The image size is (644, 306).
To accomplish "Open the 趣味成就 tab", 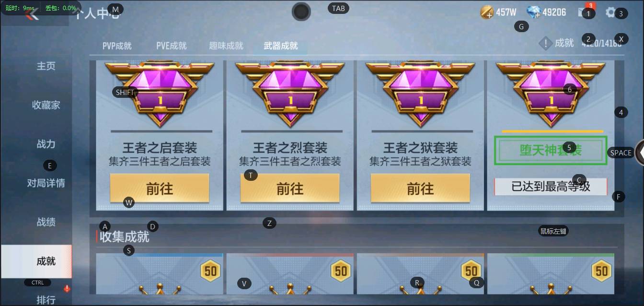I will (x=226, y=46).
